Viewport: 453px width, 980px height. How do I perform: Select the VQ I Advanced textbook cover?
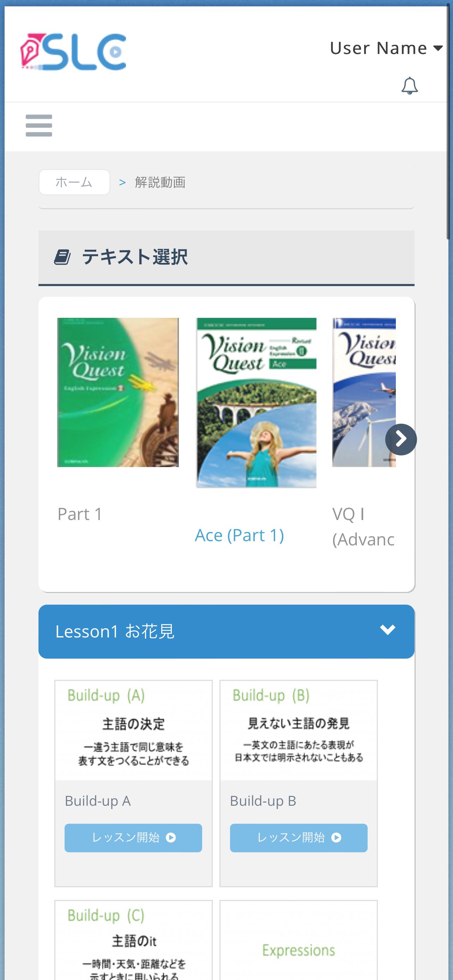364,392
